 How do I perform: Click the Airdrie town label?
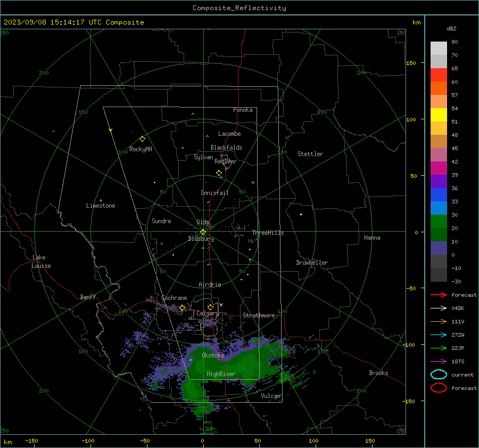[x=210, y=284]
